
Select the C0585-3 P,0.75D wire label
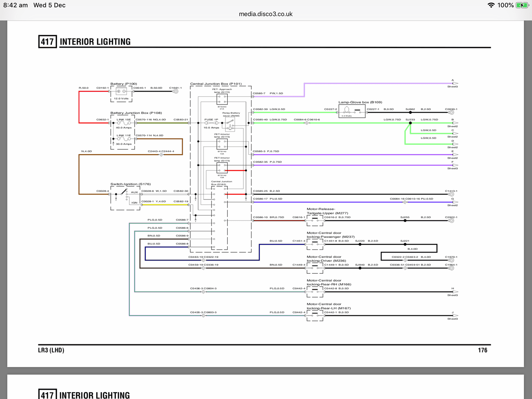[x=266, y=151]
